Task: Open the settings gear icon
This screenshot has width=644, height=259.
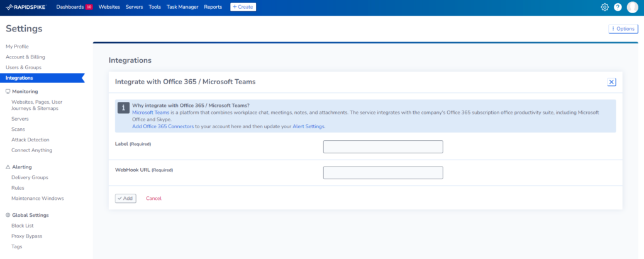Action: 604,7
